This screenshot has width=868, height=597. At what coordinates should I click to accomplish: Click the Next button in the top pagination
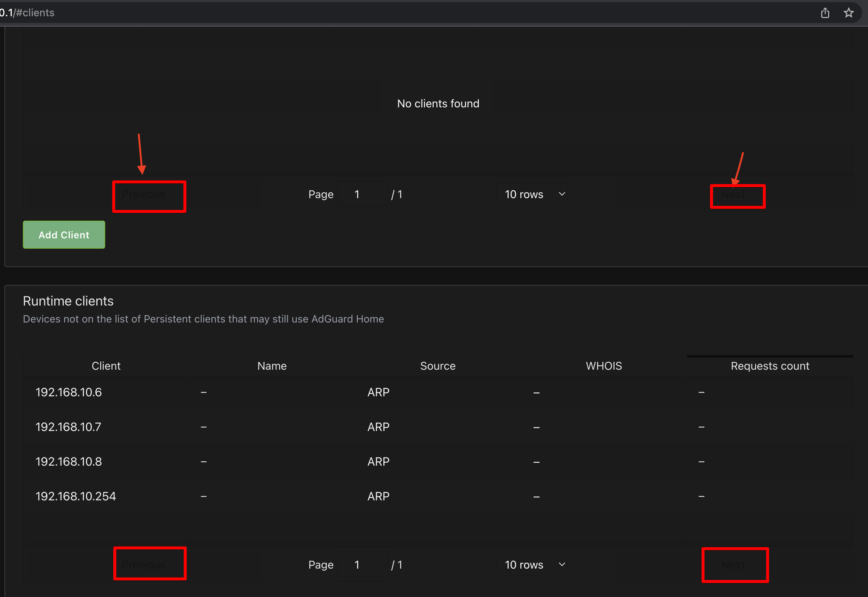point(737,195)
